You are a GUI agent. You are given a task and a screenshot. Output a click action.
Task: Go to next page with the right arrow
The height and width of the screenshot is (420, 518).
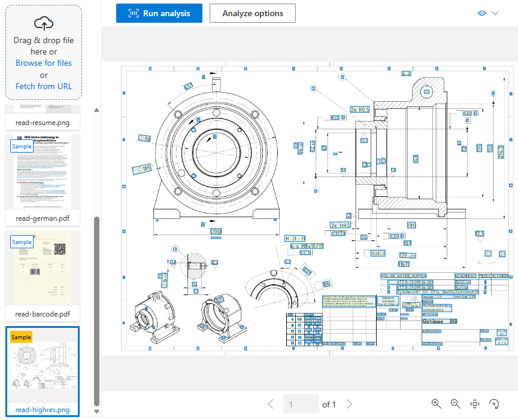(349, 404)
